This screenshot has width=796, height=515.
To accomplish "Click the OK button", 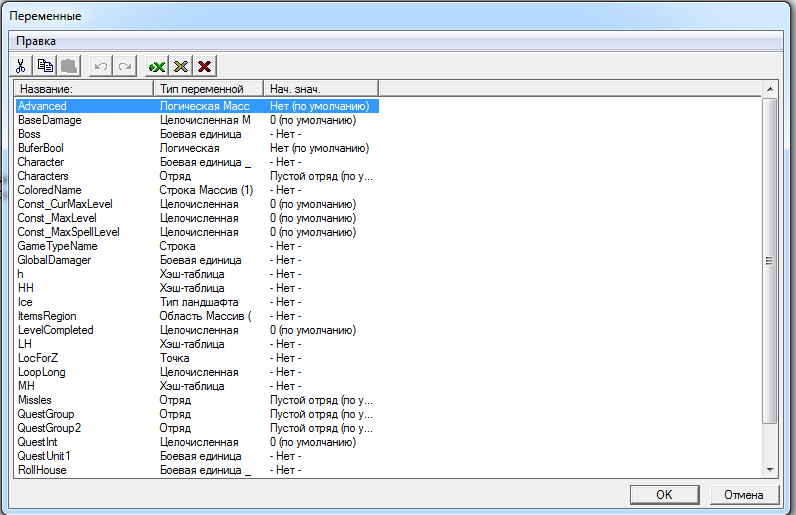I will (x=664, y=495).
